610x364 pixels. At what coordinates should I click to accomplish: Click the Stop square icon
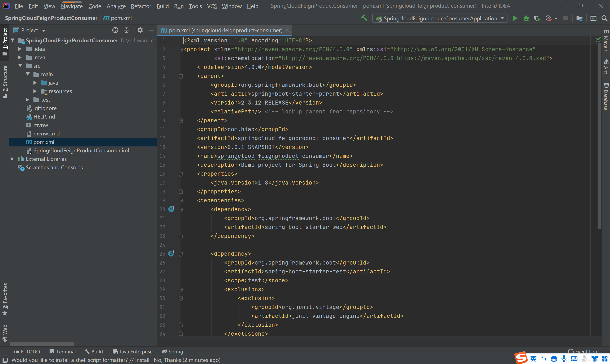[565, 18]
